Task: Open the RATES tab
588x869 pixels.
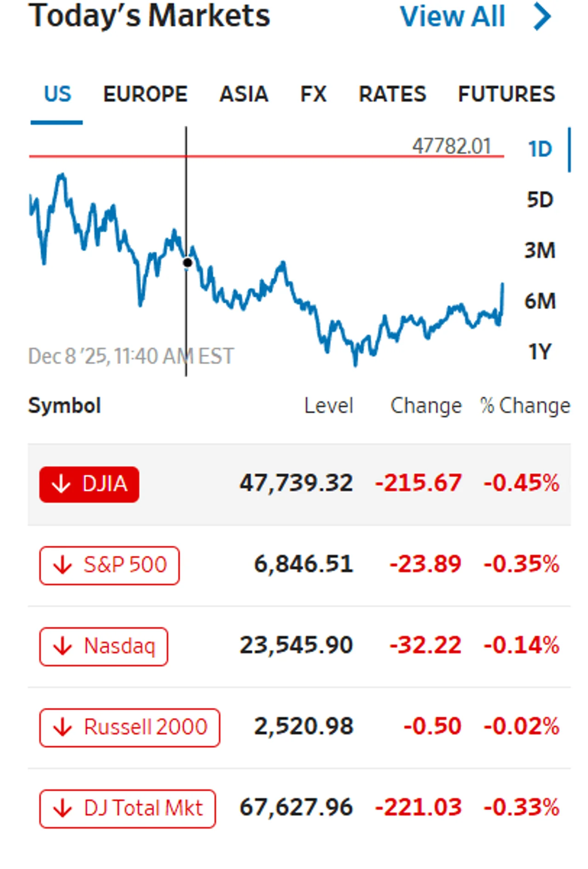Action: coord(392,94)
